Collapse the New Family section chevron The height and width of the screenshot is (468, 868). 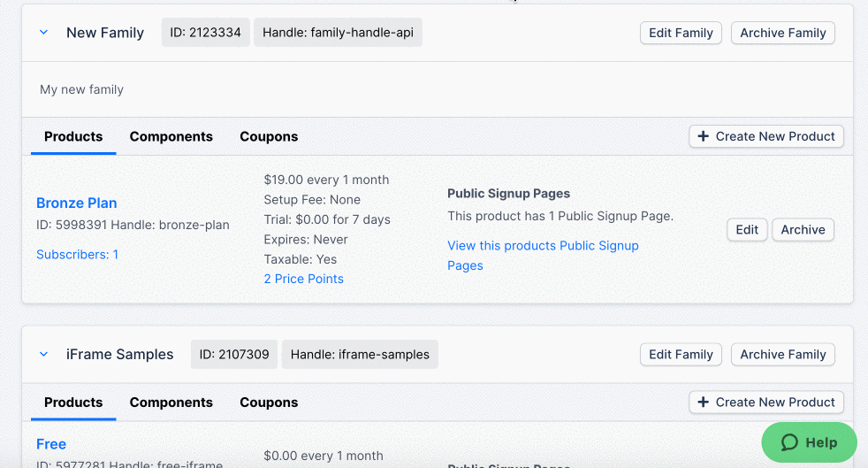(x=43, y=33)
